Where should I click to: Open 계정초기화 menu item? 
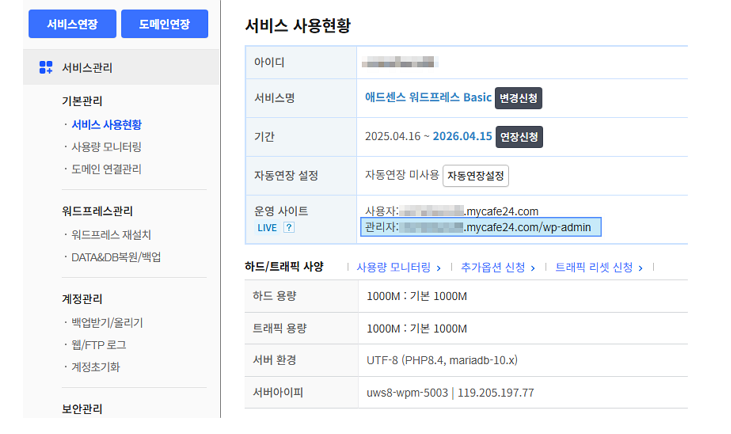pos(96,367)
